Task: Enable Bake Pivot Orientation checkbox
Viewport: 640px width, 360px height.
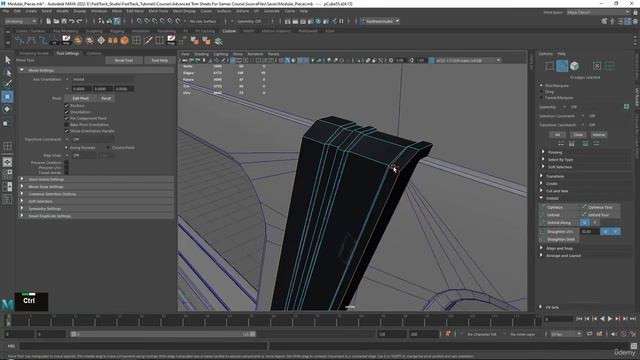Action: 67,124
